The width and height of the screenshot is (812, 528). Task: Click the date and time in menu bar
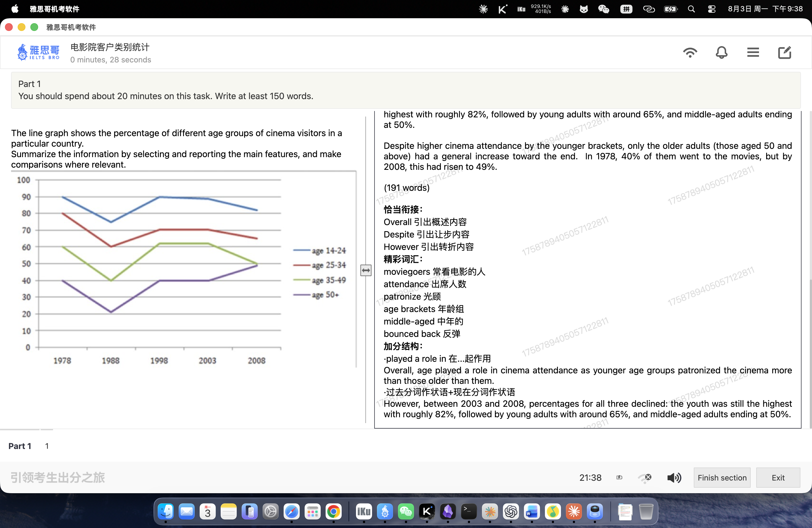(x=765, y=9)
